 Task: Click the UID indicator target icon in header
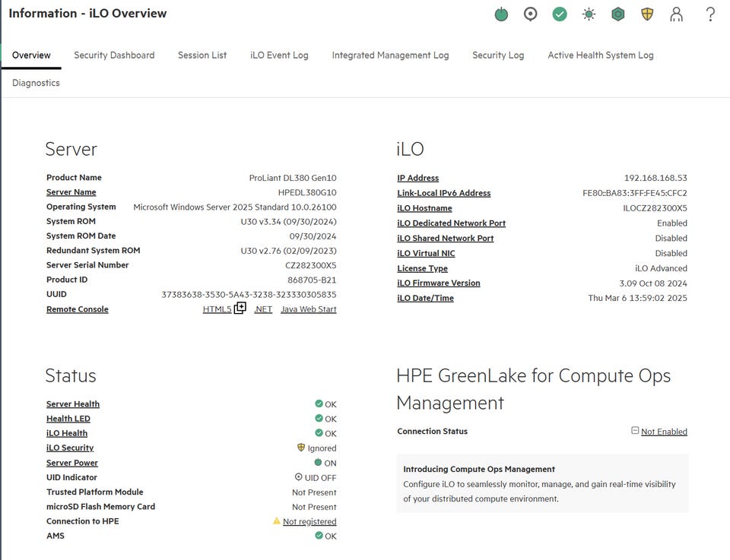pos(531,14)
